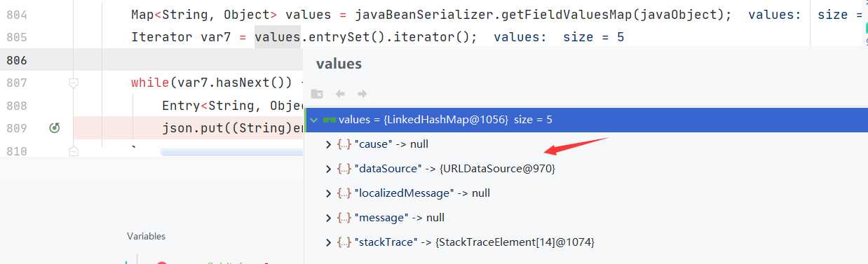The image size is (868, 264).
Task: Click the map entry icon beside "cause"
Action: coord(344,144)
